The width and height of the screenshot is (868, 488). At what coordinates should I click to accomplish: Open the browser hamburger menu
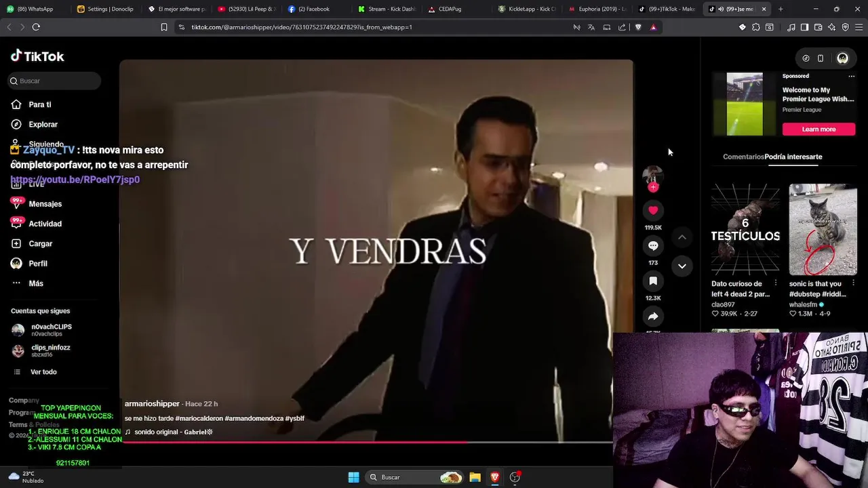(859, 27)
